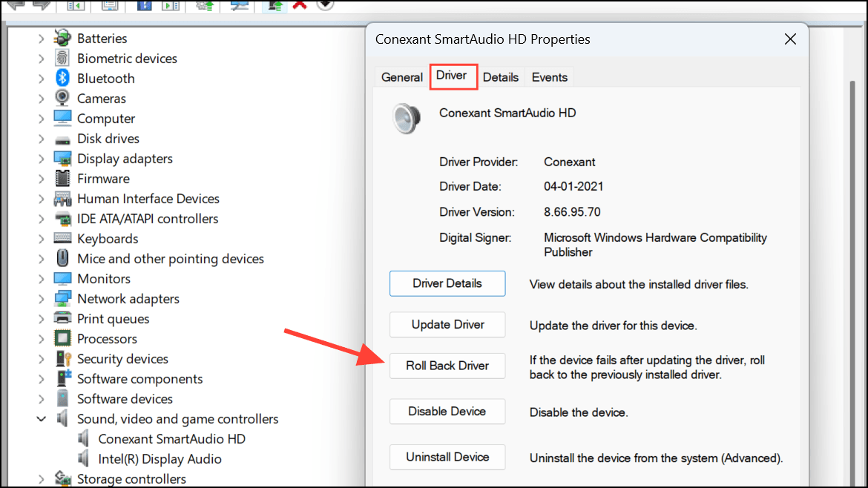Expand the Disk drives node

[x=42, y=139]
